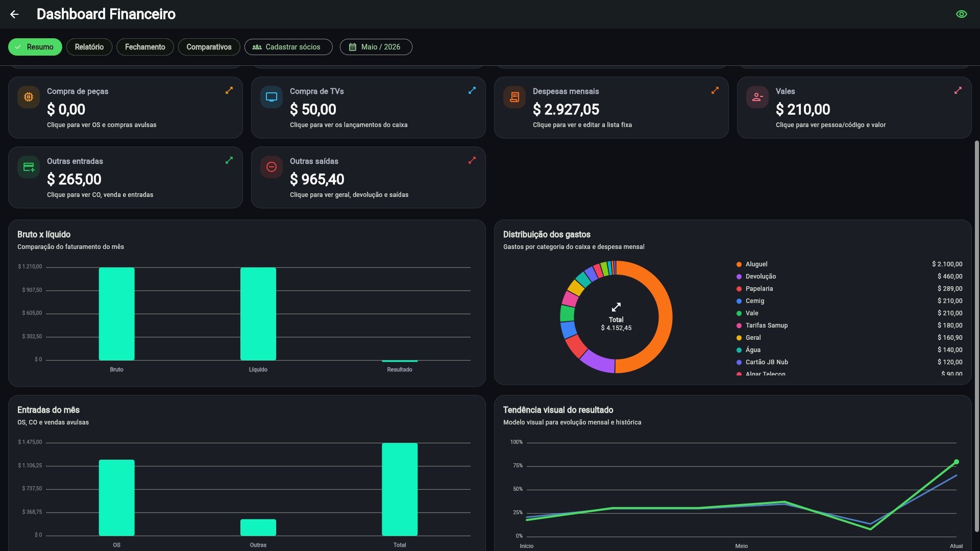This screenshot has height=551, width=980.
Task: Click the people icon in Cadastrar sócios
Action: tap(257, 47)
